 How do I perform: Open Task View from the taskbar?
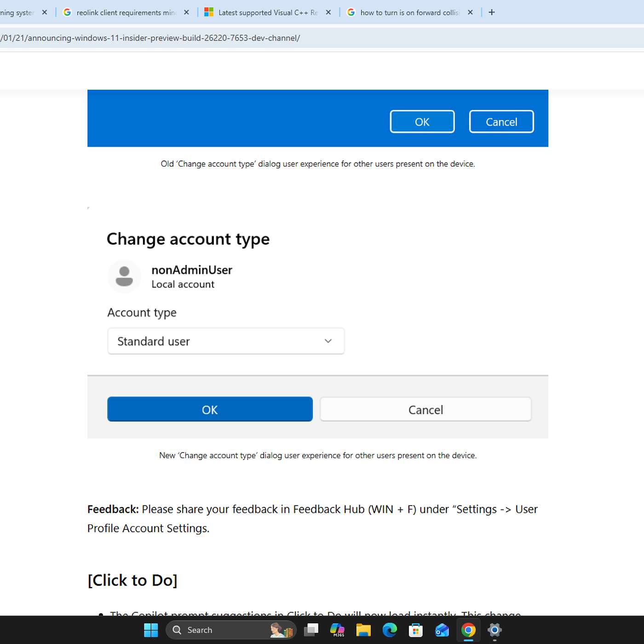coord(311,630)
